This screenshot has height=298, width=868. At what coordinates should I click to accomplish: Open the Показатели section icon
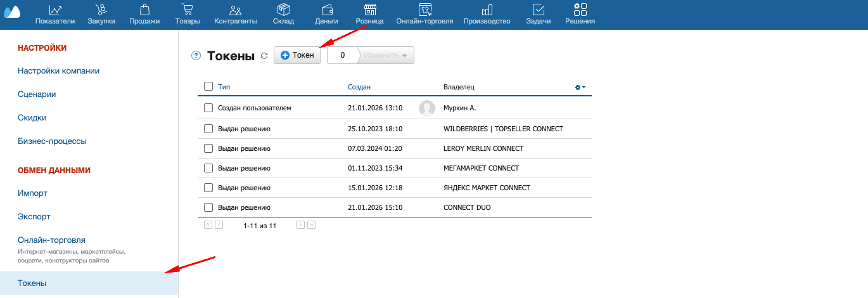tap(55, 10)
